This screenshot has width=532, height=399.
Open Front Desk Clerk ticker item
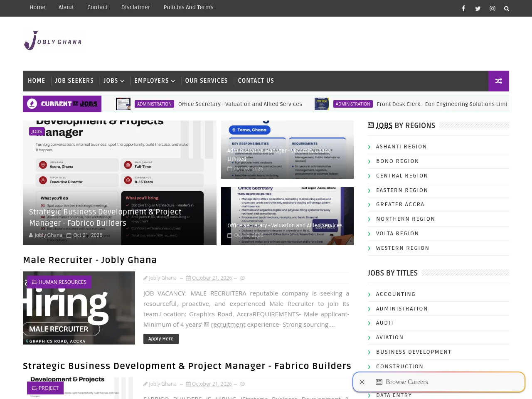(x=442, y=104)
